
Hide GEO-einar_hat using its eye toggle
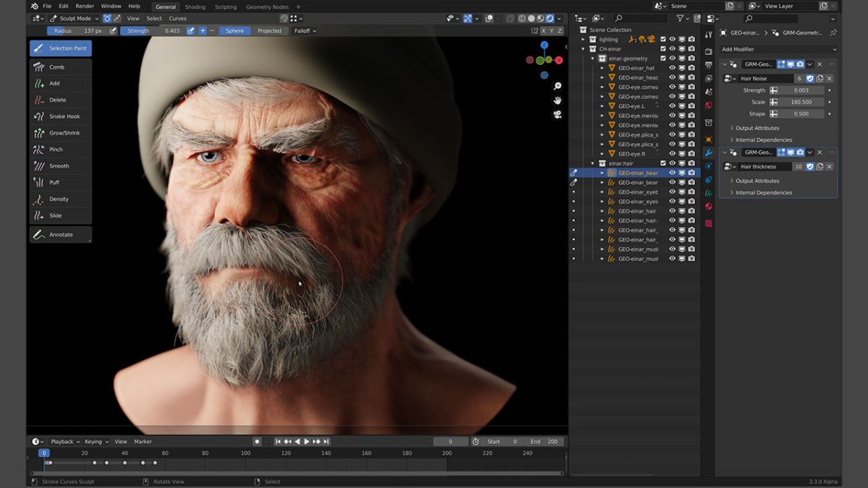click(673, 68)
